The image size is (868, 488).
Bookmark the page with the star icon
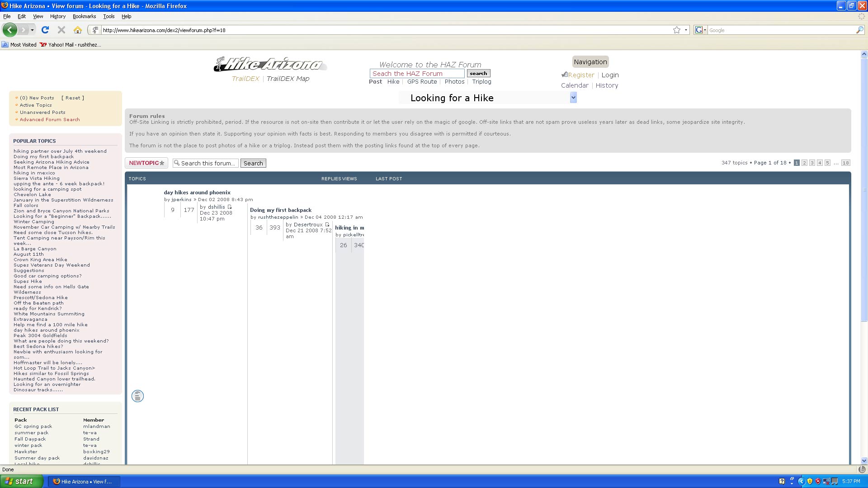(x=677, y=30)
